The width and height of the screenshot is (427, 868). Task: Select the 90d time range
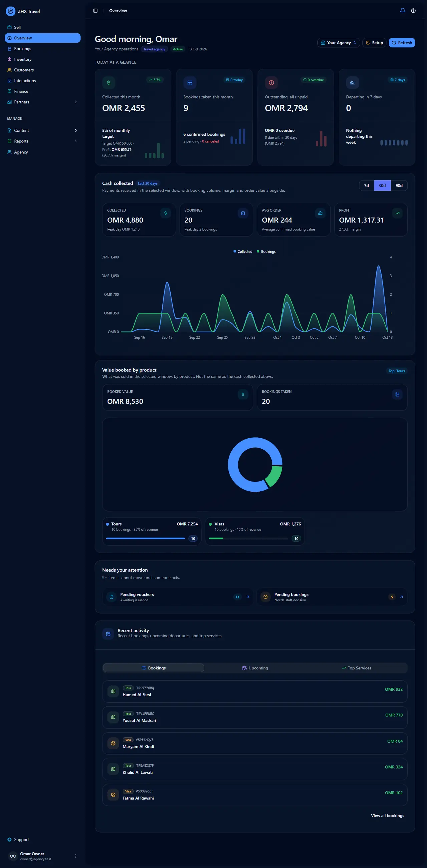pyautogui.click(x=399, y=185)
